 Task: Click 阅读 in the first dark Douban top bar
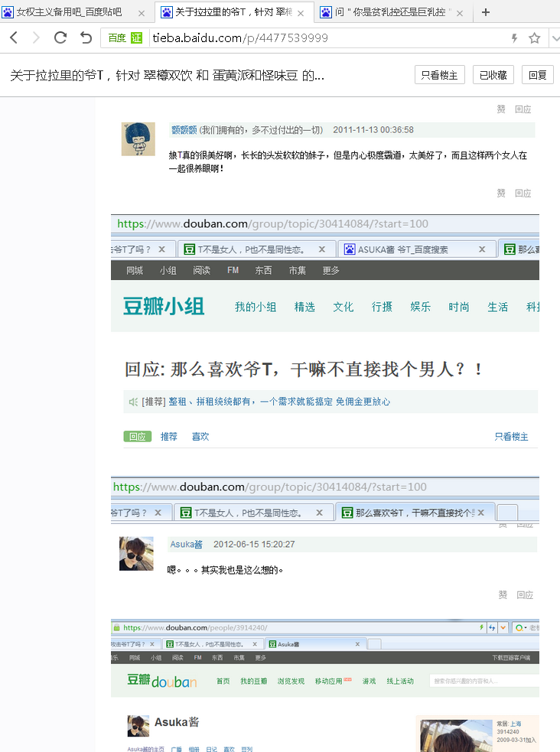tap(202, 271)
